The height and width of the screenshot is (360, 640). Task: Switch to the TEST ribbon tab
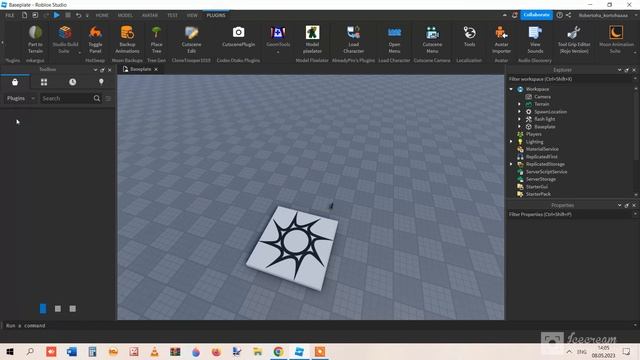pos(172,15)
